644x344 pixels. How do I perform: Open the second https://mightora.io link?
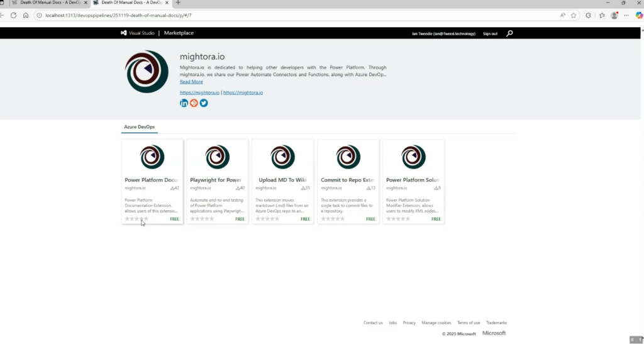[x=243, y=92]
